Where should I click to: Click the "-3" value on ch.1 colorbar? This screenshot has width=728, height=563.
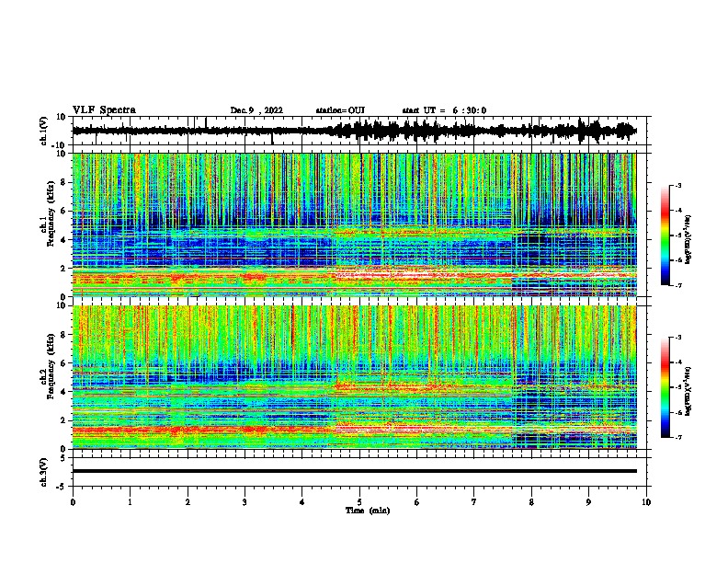pyautogui.click(x=677, y=185)
